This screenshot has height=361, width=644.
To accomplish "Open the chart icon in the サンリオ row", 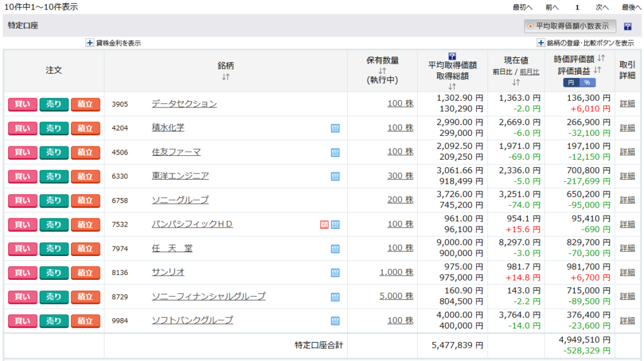I will tap(335, 273).
